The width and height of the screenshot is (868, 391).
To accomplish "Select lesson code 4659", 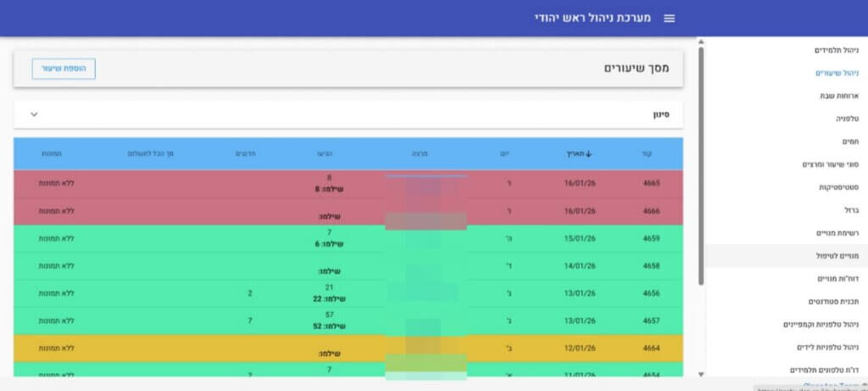I will (x=652, y=238).
